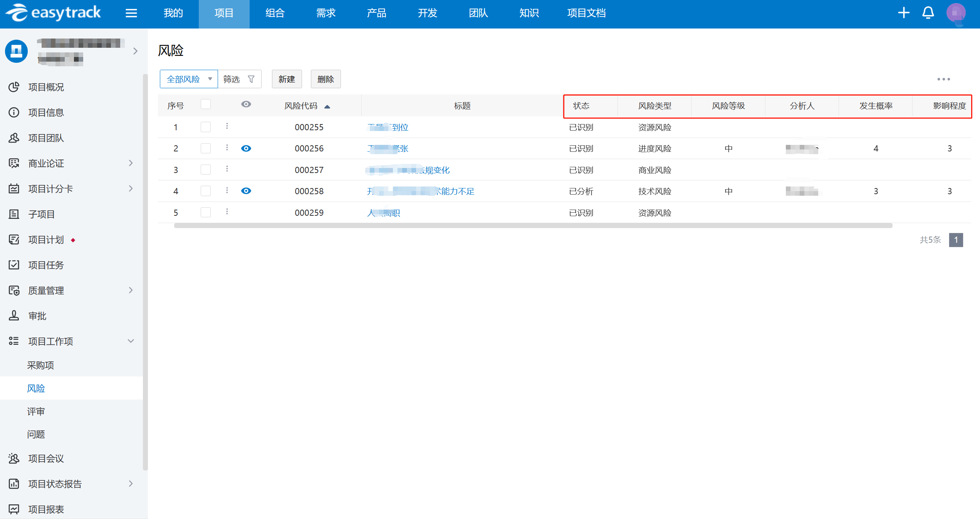Open row 000257 action menu dots

click(x=227, y=169)
